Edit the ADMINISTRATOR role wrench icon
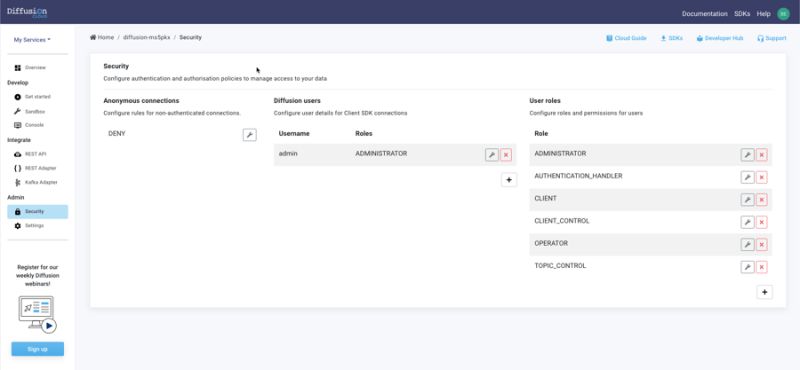This screenshot has width=800, height=370. pyautogui.click(x=747, y=155)
